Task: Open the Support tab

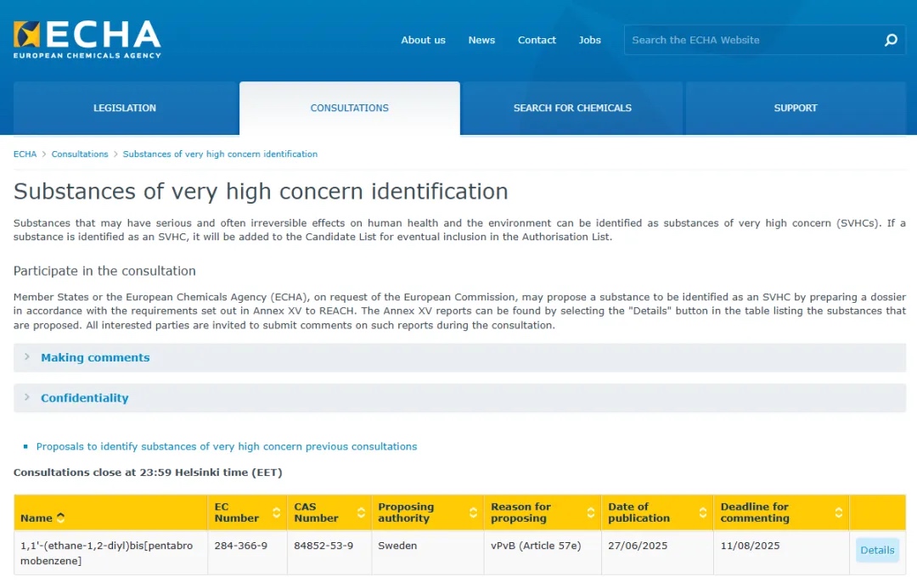Action: tap(796, 108)
